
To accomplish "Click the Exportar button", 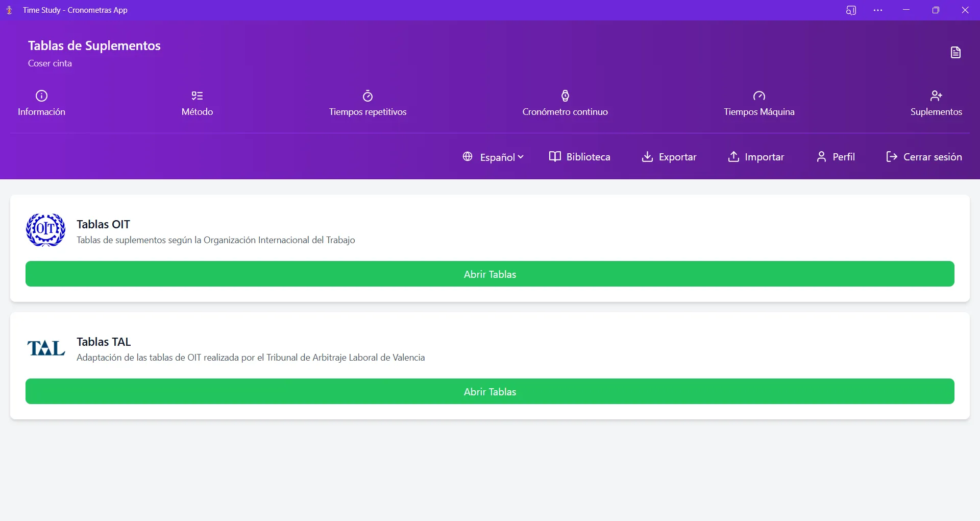I will tap(669, 157).
